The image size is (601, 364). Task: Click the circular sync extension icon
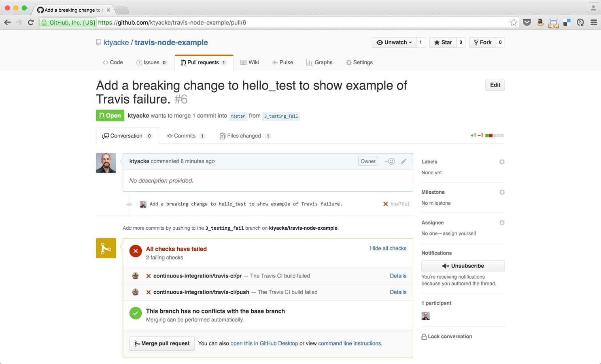[x=580, y=23]
